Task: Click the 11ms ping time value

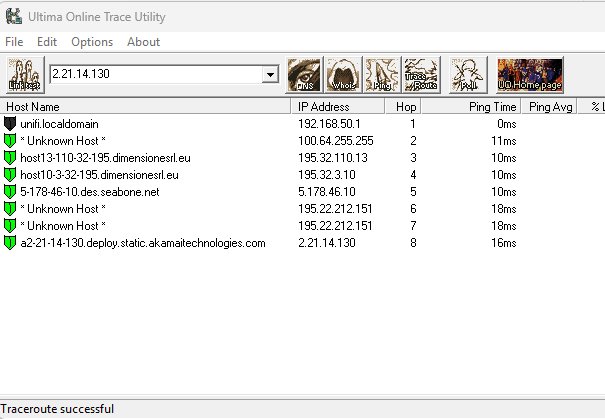Action: coord(504,141)
